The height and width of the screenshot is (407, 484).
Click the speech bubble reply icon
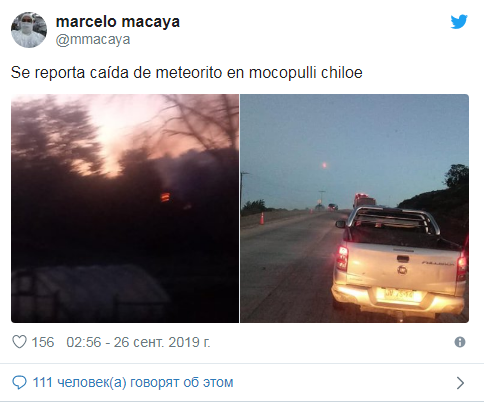coord(19,382)
